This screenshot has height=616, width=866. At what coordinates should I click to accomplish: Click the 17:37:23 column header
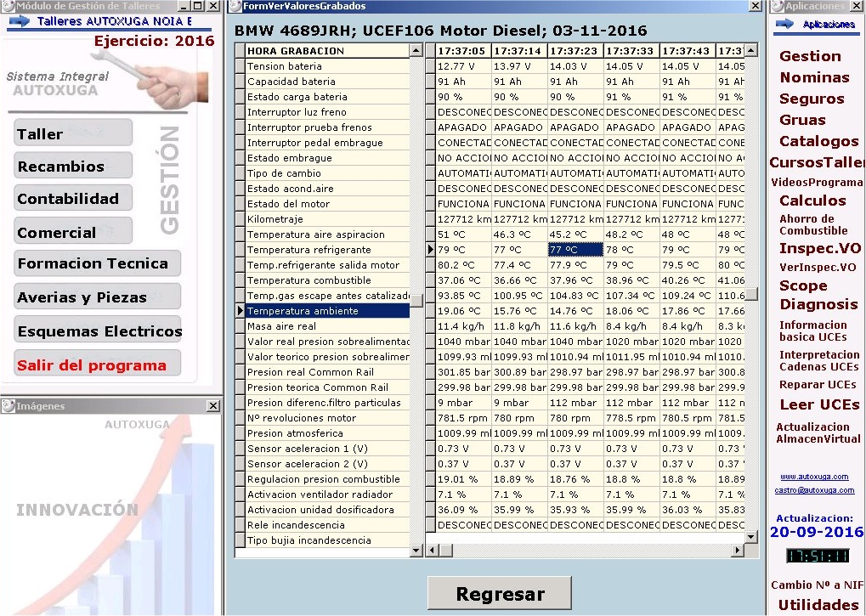[575, 51]
